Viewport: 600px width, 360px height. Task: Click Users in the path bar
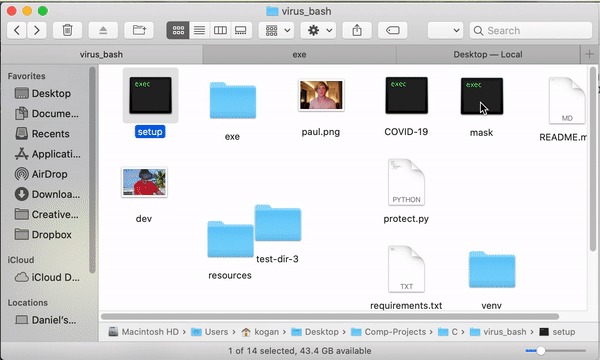[210, 332]
